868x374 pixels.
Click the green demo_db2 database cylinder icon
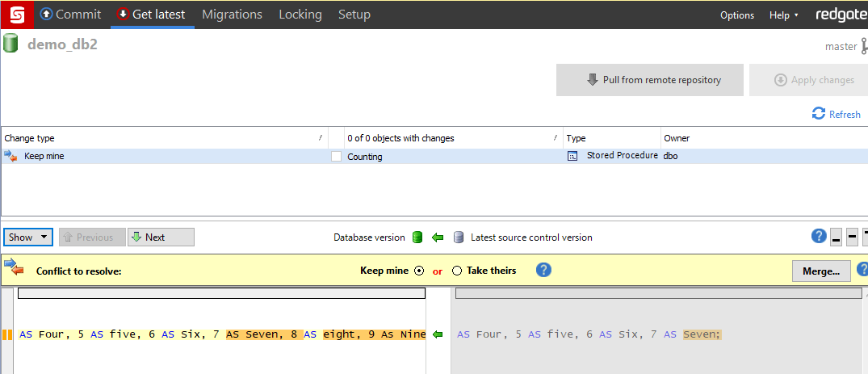[x=10, y=44]
